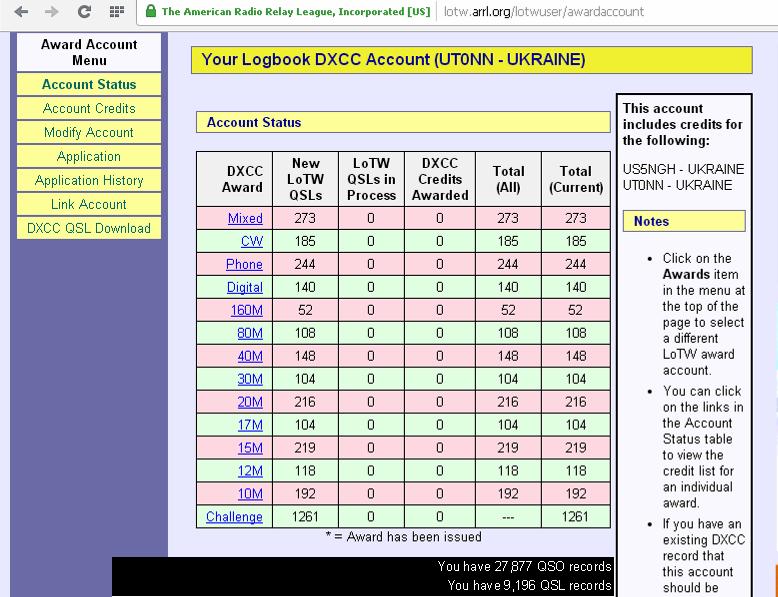Open the Account Credits menu item

[89, 108]
